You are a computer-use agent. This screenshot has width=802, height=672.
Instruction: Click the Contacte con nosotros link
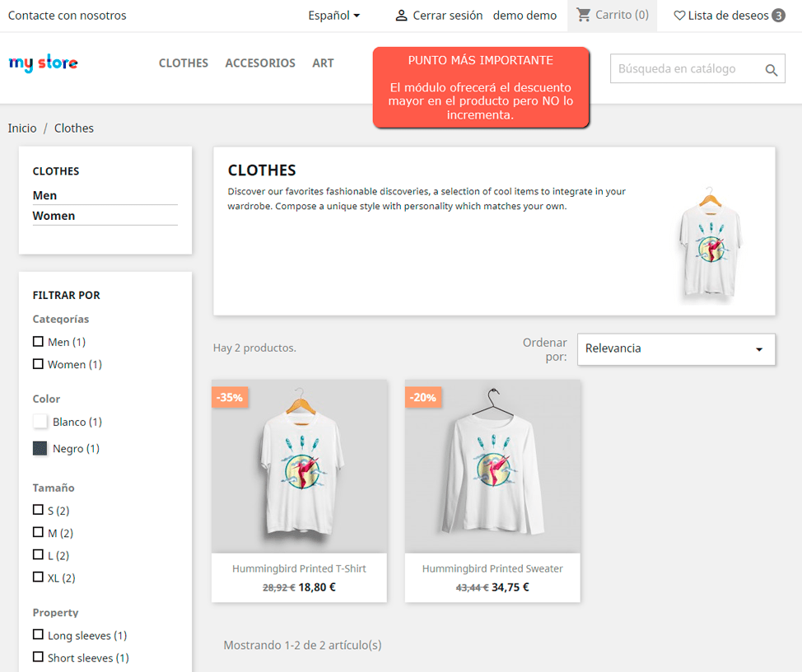point(68,16)
